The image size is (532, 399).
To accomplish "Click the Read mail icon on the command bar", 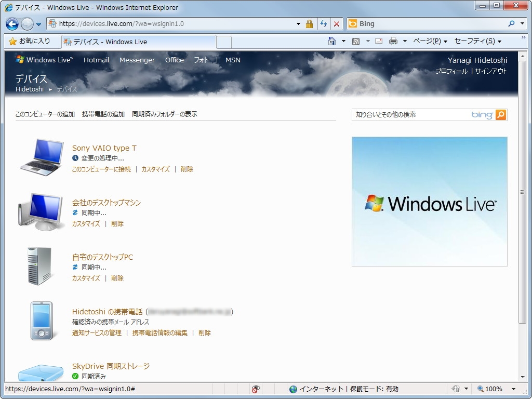I will click(379, 41).
